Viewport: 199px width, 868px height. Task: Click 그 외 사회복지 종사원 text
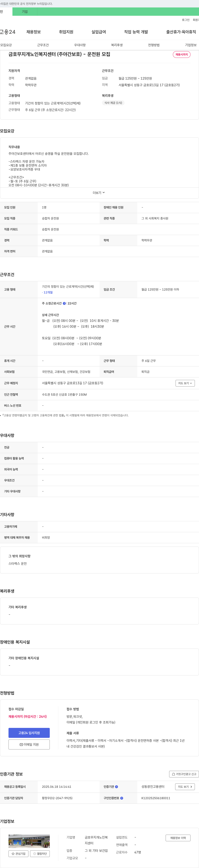tap(155, 219)
